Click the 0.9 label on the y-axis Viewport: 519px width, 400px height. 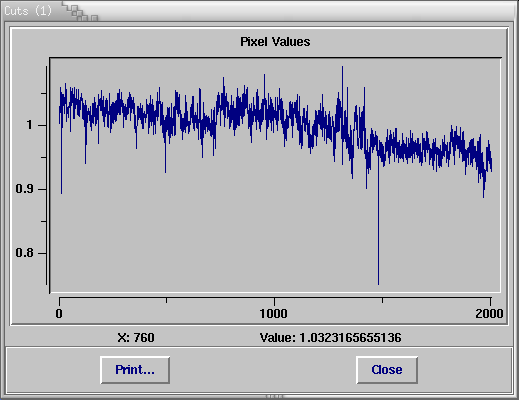(x=24, y=189)
